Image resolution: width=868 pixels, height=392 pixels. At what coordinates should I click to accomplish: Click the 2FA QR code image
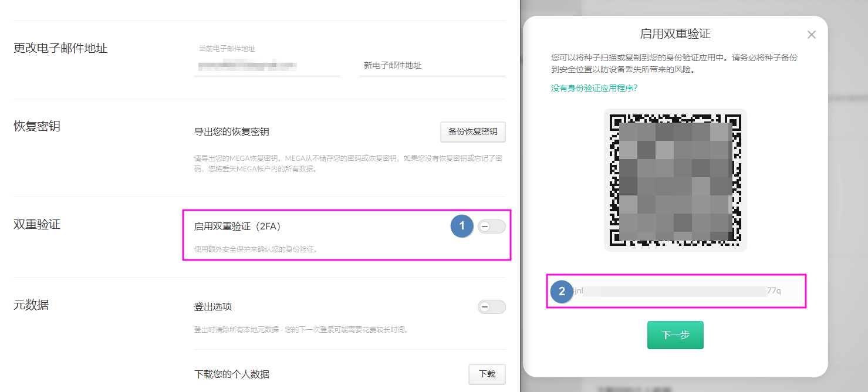tap(675, 180)
